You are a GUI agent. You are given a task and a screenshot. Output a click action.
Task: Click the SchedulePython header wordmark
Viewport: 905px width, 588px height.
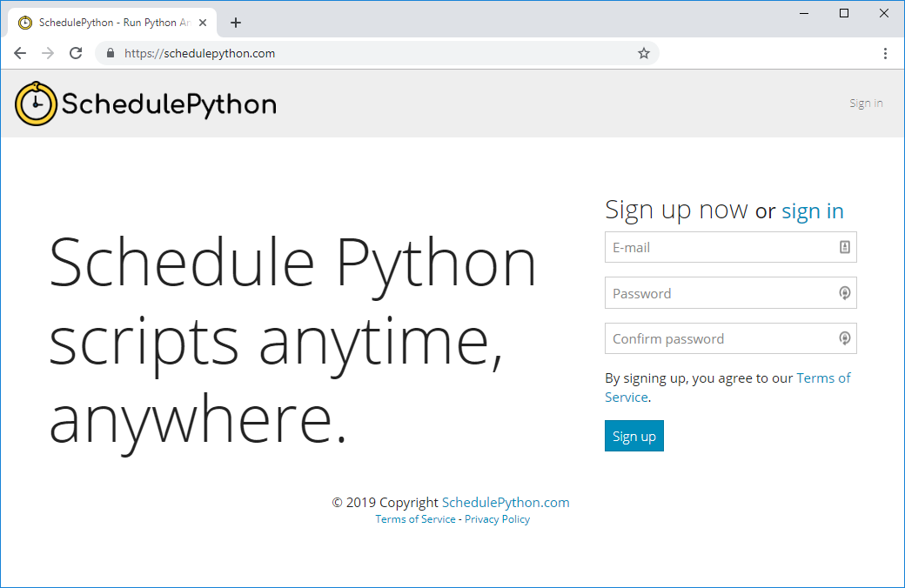(169, 104)
